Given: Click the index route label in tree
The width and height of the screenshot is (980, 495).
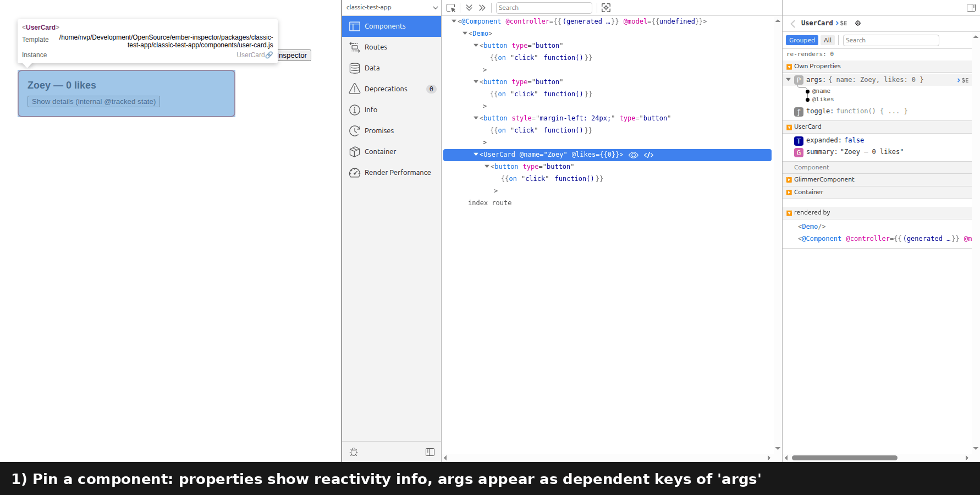Looking at the screenshot, I should click(x=489, y=203).
